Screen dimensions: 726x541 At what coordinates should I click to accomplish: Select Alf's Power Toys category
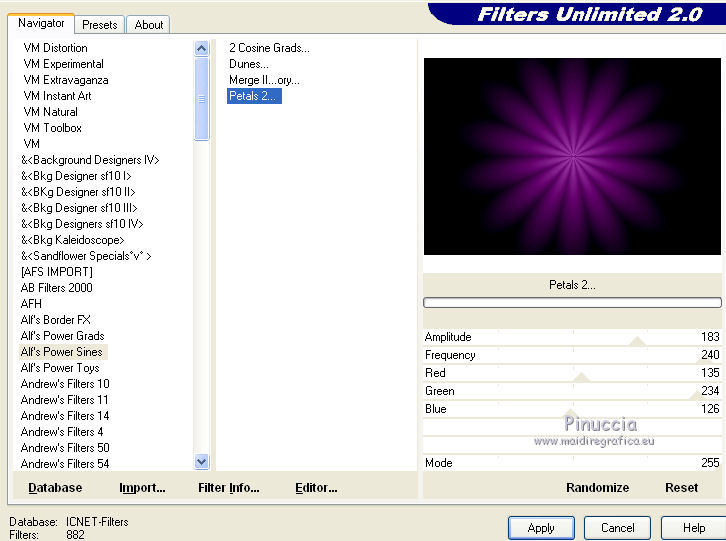click(60, 368)
